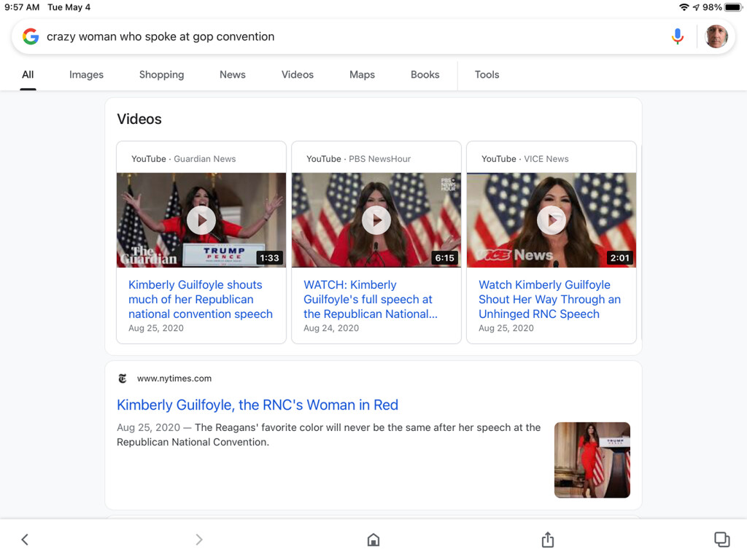The height and width of the screenshot is (560, 747).
Task: Go forward with the right arrow
Action: point(198,540)
